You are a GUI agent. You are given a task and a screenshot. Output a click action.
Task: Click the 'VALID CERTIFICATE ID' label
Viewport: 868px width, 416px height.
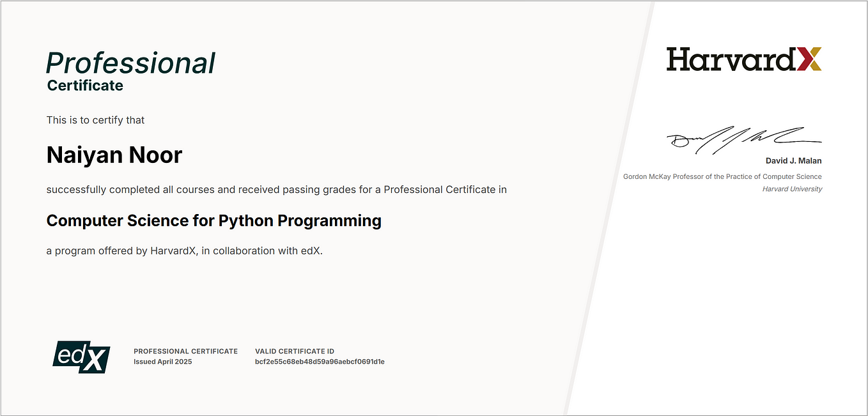(295, 351)
